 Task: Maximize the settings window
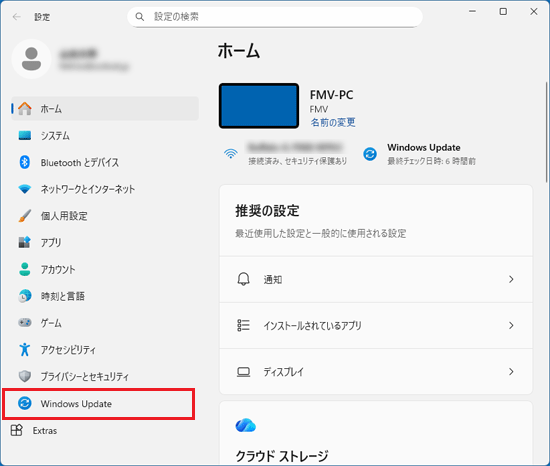point(503,12)
